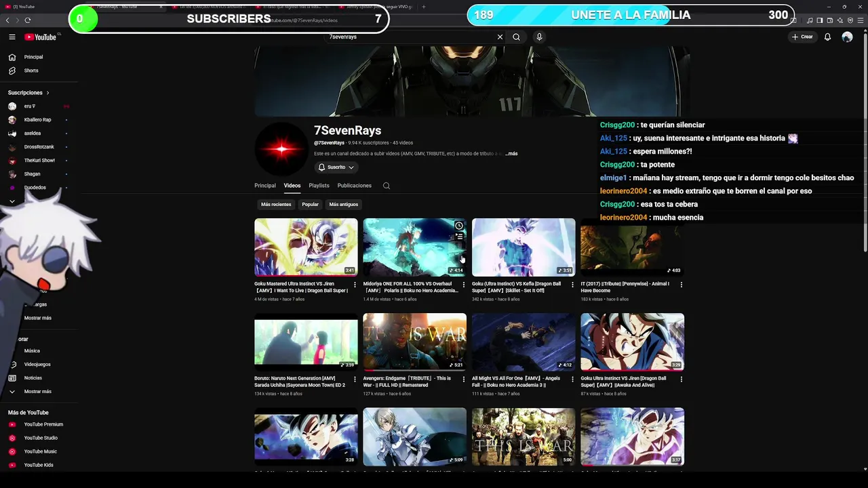Click the Crear button

coord(802,37)
